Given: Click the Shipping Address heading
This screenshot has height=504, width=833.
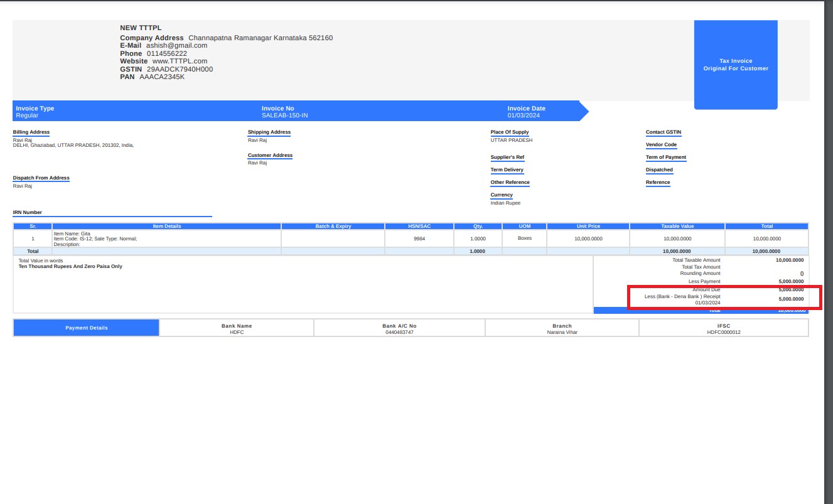Looking at the screenshot, I should pos(269,132).
